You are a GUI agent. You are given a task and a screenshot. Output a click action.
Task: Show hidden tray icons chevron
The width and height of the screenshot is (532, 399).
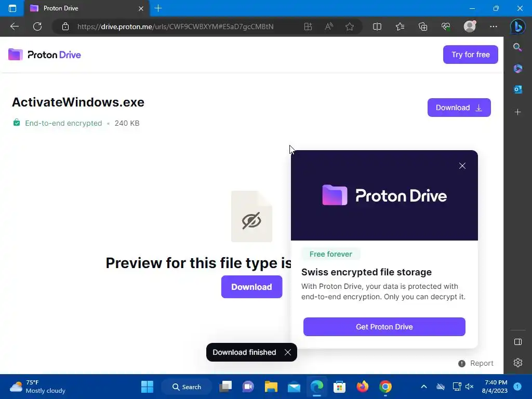[424, 387]
